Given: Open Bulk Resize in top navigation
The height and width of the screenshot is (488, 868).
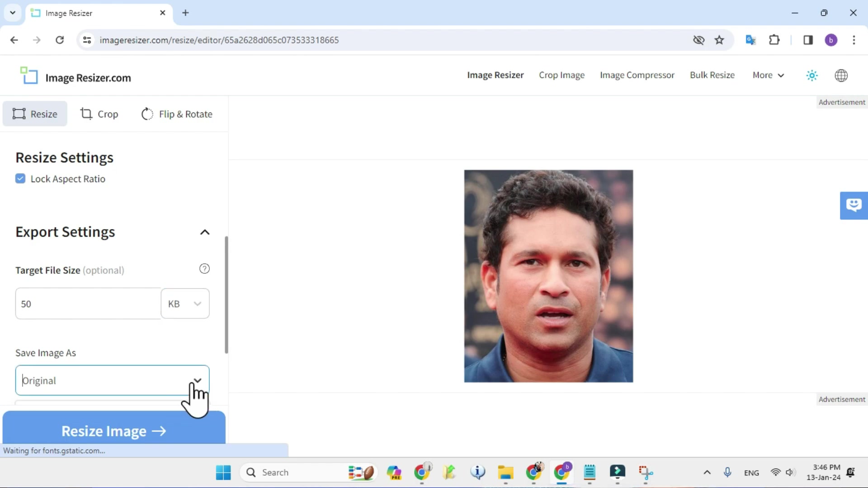Looking at the screenshot, I should click(x=712, y=75).
